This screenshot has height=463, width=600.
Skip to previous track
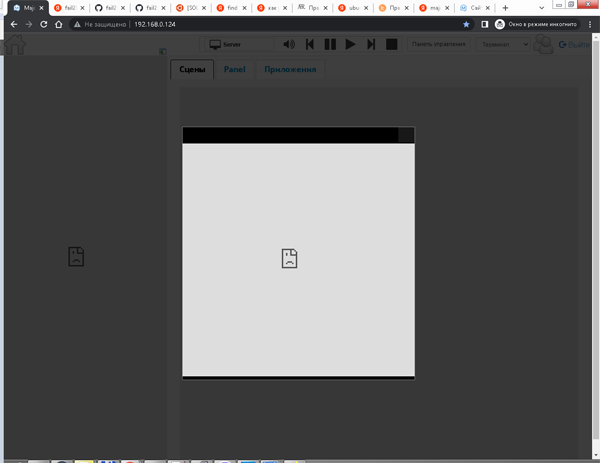(x=310, y=44)
